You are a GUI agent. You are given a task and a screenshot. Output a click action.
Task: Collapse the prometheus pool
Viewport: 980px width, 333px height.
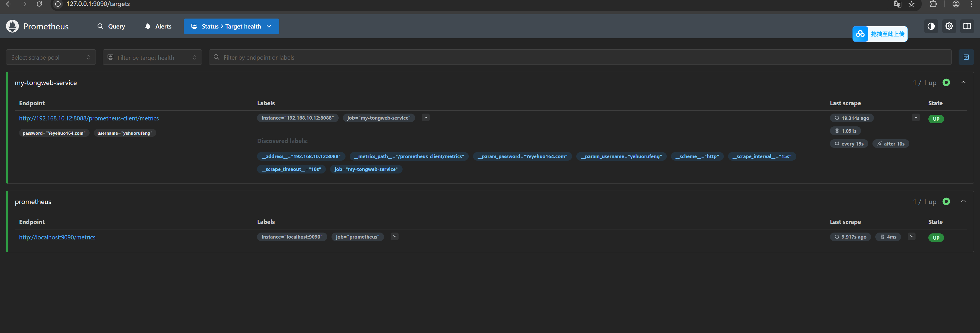[963, 201]
